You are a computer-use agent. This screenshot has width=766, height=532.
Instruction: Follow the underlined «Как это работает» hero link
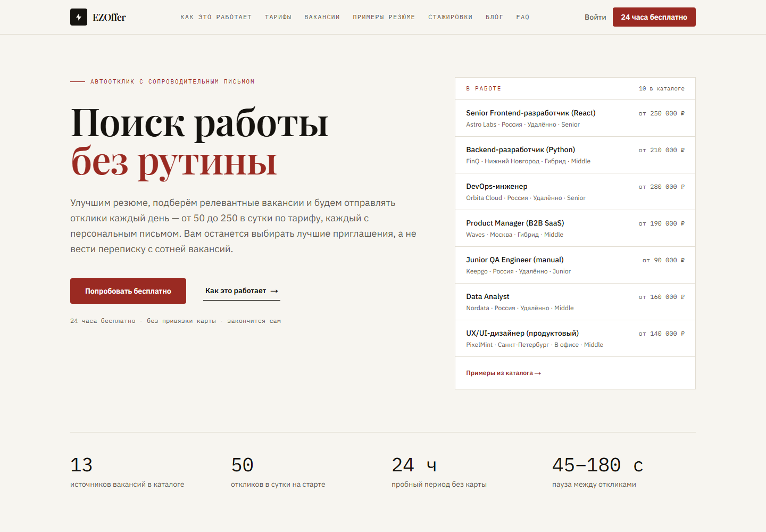point(242,291)
